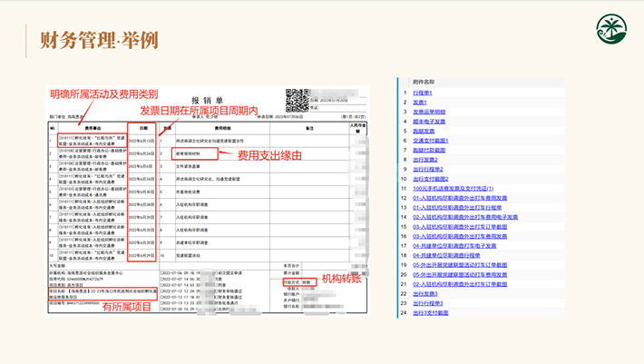Click the slide title 财务管理·举例
The height and width of the screenshot is (364, 644).
point(99,40)
